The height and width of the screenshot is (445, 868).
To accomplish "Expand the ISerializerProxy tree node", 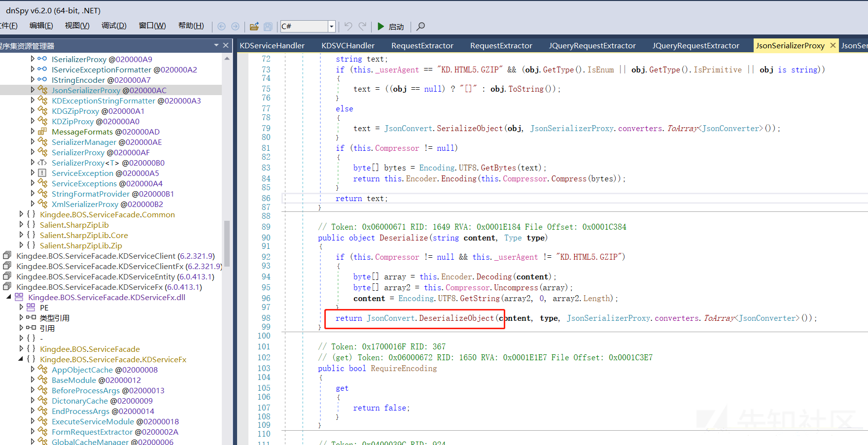I will click(x=33, y=59).
